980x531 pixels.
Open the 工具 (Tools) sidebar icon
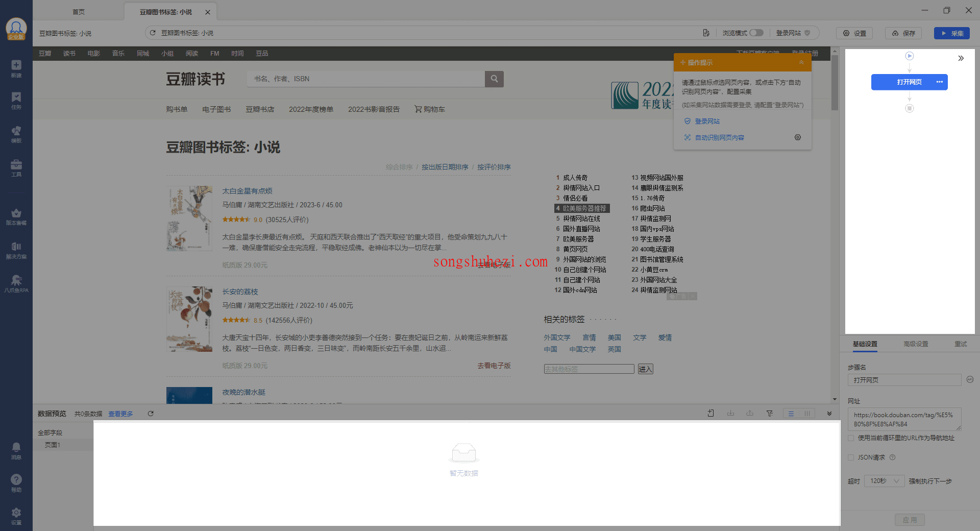(x=16, y=168)
